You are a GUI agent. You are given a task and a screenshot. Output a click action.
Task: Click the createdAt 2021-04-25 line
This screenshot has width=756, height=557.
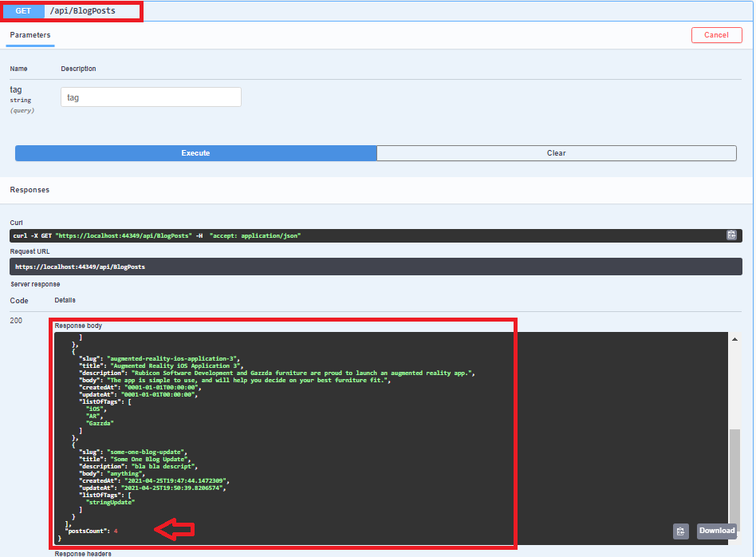(x=154, y=480)
